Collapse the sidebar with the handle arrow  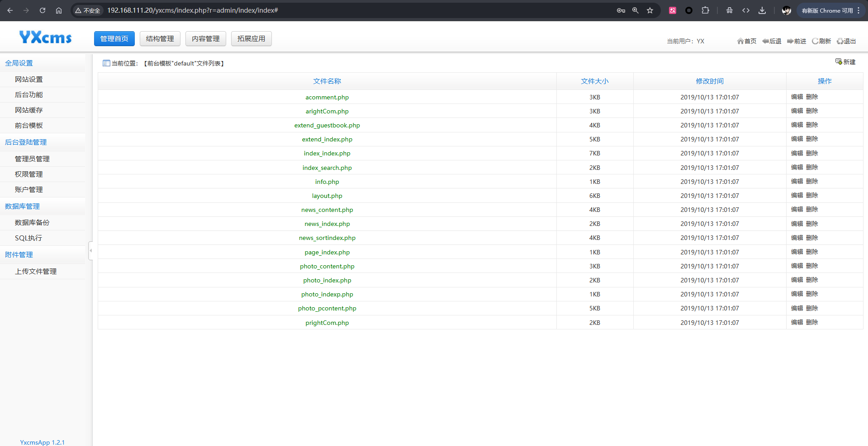point(90,250)
